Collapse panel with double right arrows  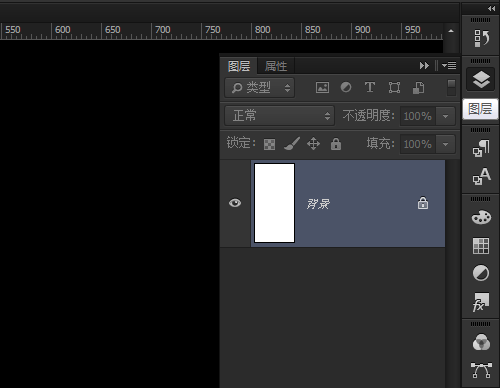(x=424, y=66)
